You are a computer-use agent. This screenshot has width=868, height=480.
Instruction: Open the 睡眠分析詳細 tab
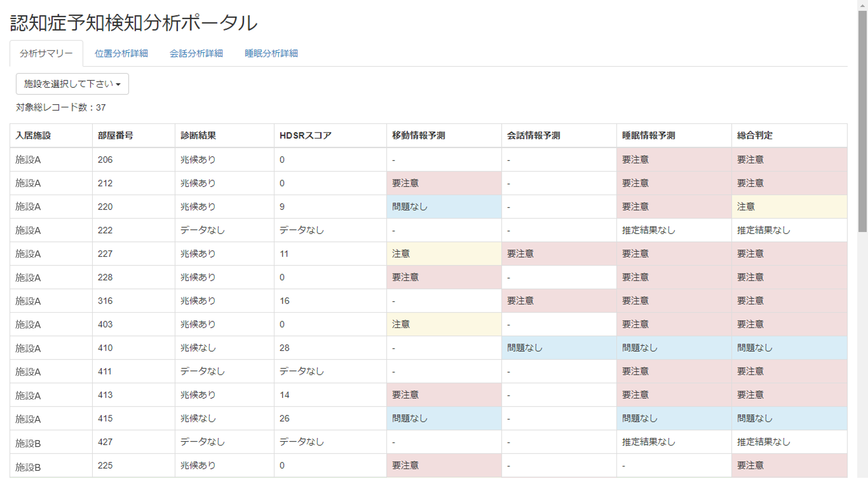271,53
